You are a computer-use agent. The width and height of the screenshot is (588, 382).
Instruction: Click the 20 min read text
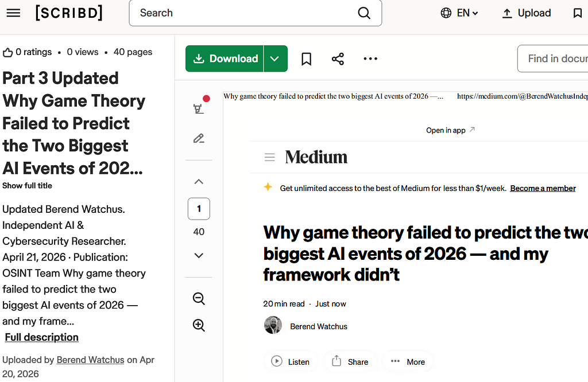tap(284, 304)
